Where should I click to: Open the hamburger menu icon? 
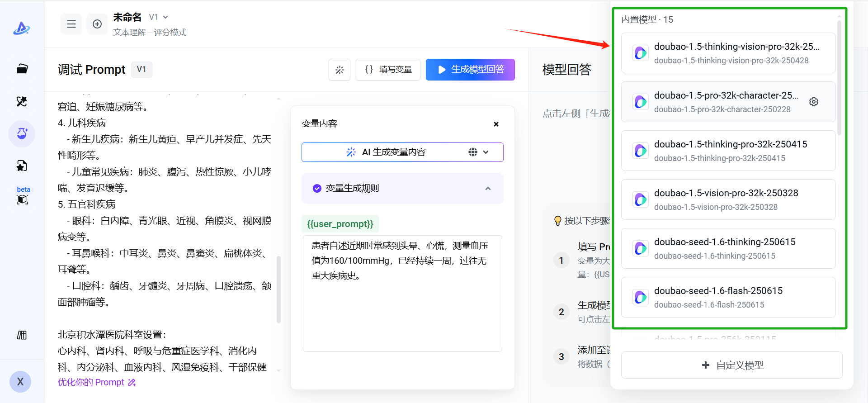71,24
